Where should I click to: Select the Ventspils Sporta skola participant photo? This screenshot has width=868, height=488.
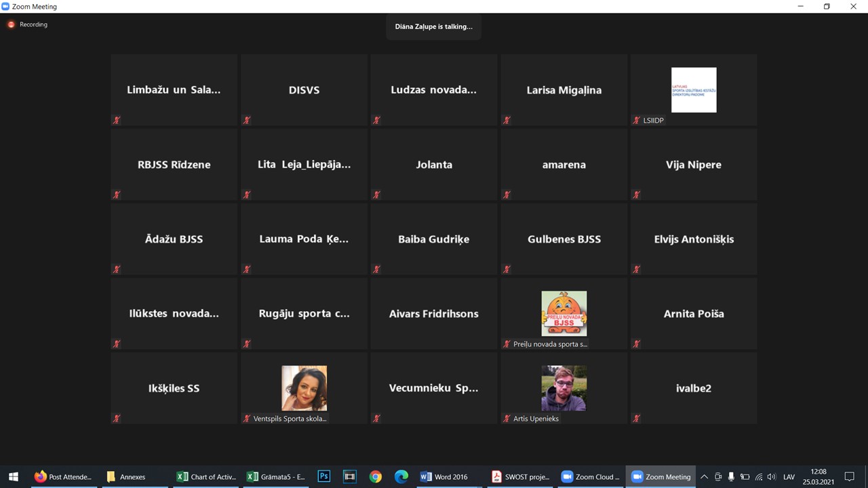tap(304, 388)
